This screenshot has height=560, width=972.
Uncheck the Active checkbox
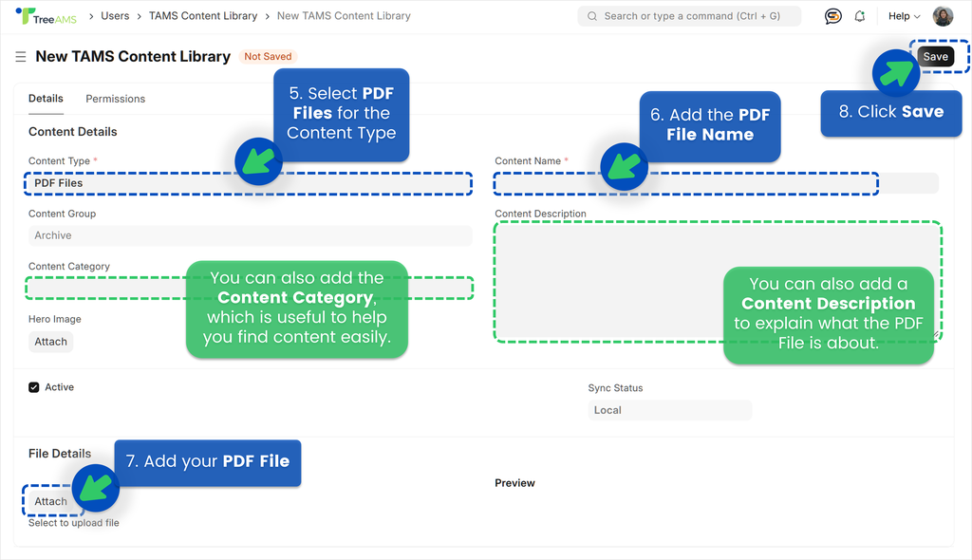(x=34, y=387)
